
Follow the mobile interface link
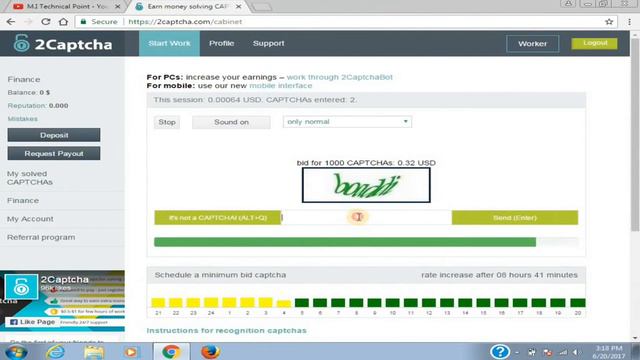tap(281, 86)
